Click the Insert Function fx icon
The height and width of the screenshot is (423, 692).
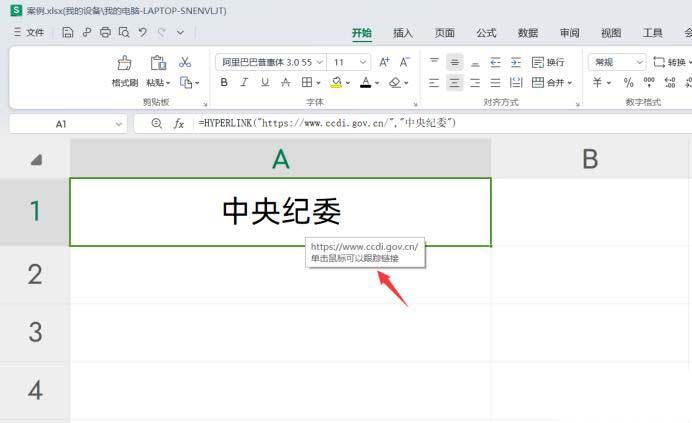click(179, 124)
